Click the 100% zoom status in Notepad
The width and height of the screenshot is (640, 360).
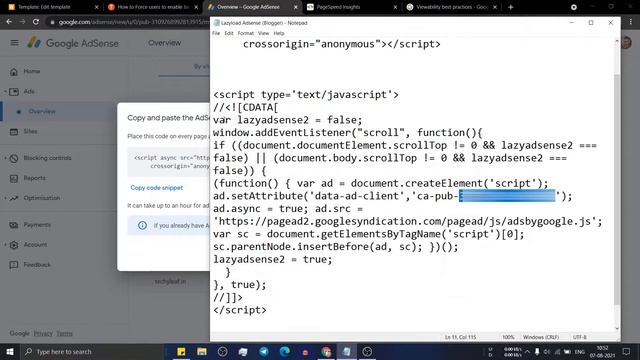(508, 337)
